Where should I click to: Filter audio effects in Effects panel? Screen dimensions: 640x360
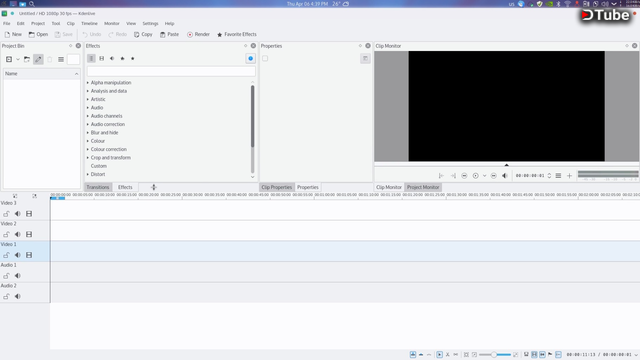[x=112, y=58]
